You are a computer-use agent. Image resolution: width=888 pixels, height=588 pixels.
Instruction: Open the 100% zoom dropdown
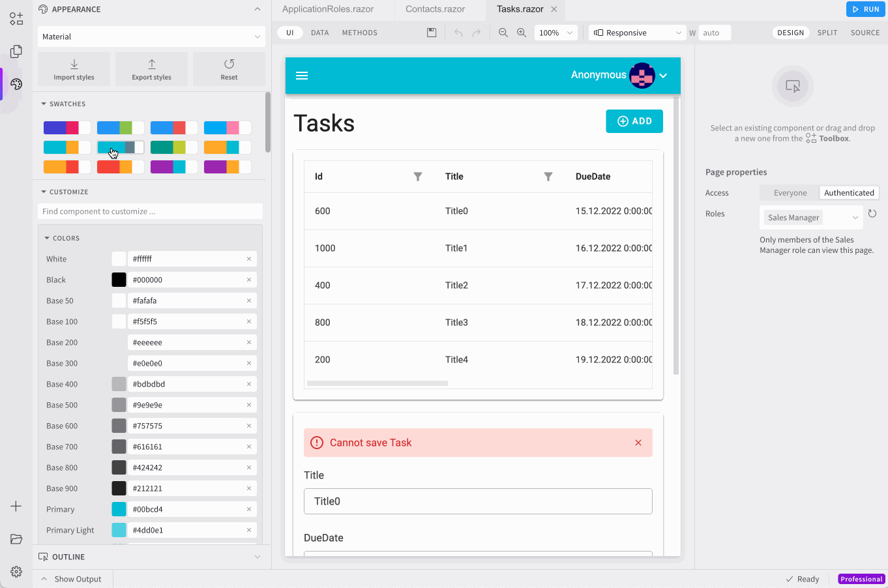[x=556, y=33]
